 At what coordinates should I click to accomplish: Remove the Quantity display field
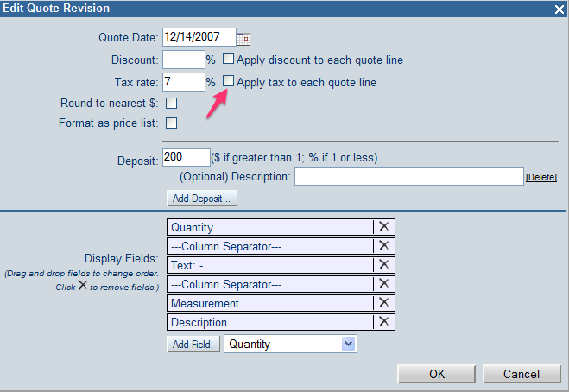point(384,227)
